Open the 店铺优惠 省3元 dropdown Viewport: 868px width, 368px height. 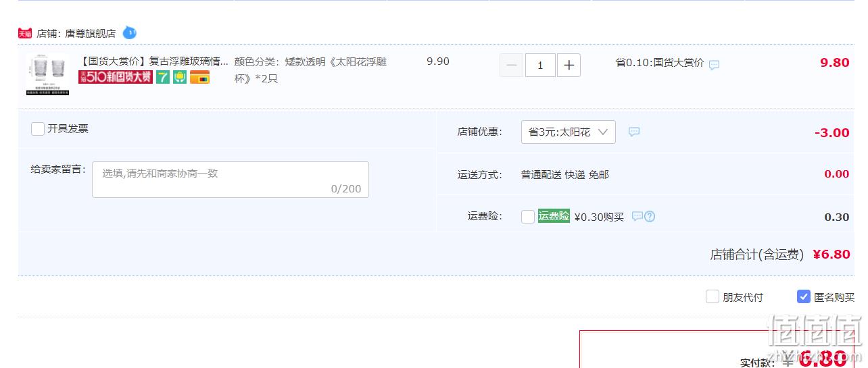pos(569,132)
